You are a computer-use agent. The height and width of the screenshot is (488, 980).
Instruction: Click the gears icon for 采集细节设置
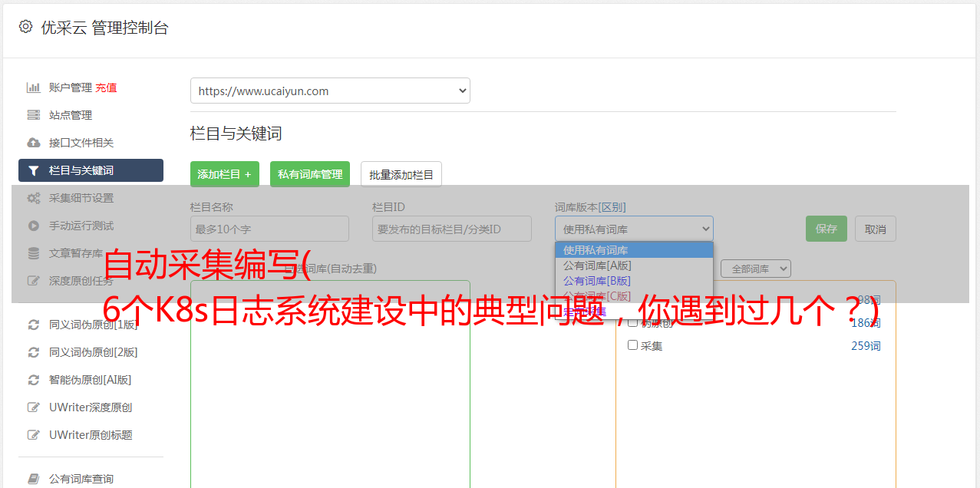[34, 198]
